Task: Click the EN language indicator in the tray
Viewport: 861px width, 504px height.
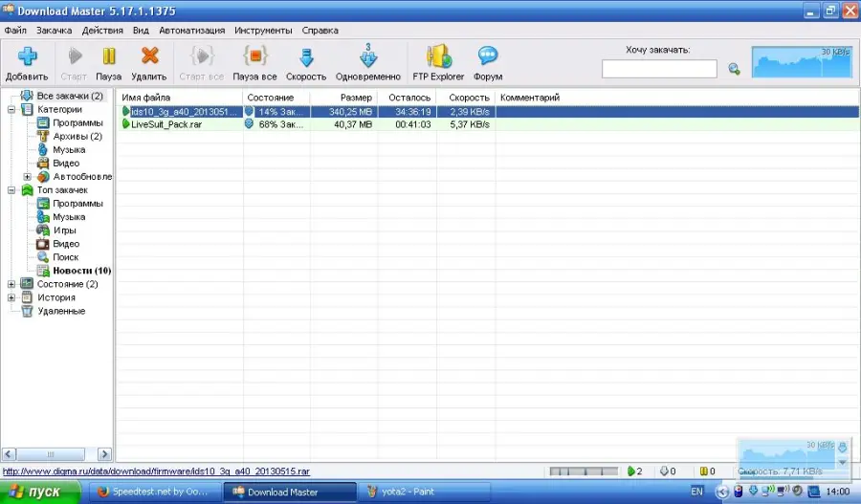Action: tap(696, 492)
